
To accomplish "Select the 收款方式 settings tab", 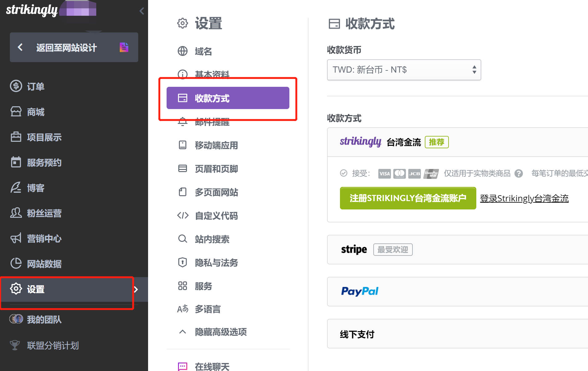I will point(228,98).
